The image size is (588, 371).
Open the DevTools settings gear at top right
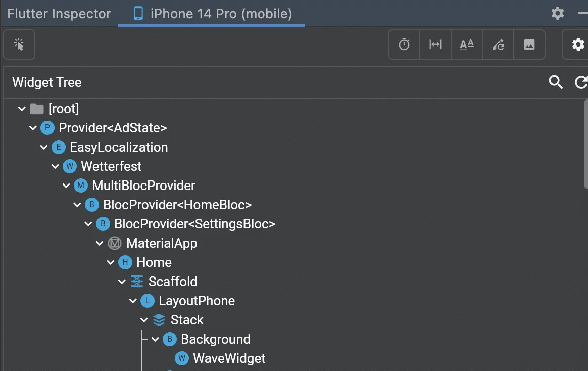(557, 13)
